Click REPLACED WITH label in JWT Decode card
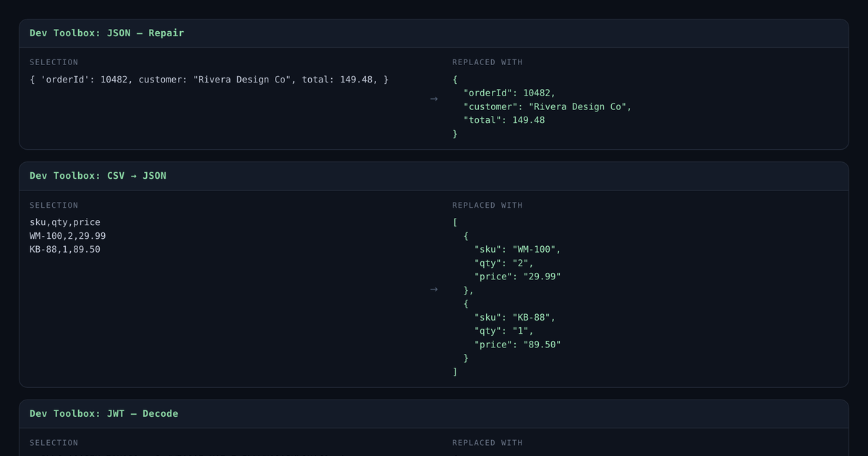The image size is (868, 456). coord(488,443)
